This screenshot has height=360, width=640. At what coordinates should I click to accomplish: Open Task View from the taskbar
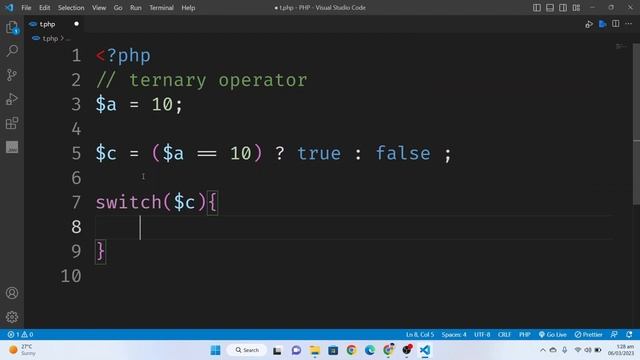[277, 350]
